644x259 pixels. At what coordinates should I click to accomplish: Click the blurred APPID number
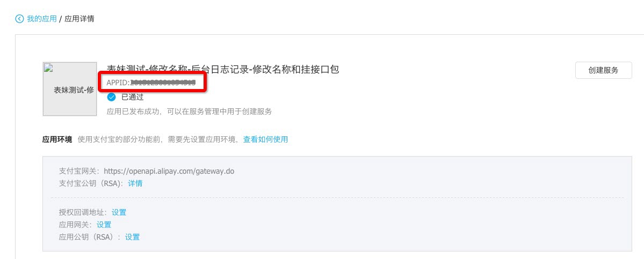point(163,83)
